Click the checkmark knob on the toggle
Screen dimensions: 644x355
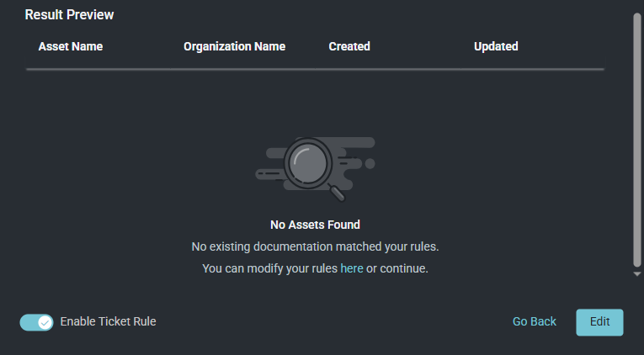point(45,322)
